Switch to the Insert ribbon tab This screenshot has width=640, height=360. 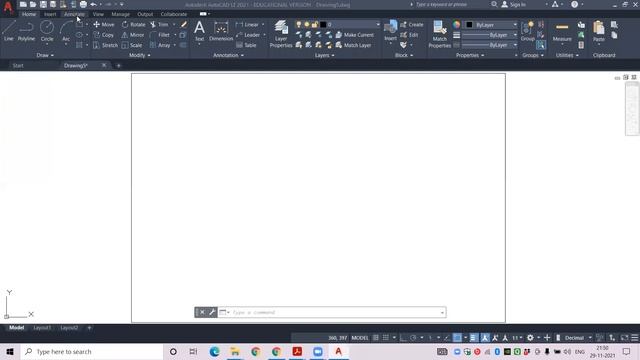(x=50, y=14)
